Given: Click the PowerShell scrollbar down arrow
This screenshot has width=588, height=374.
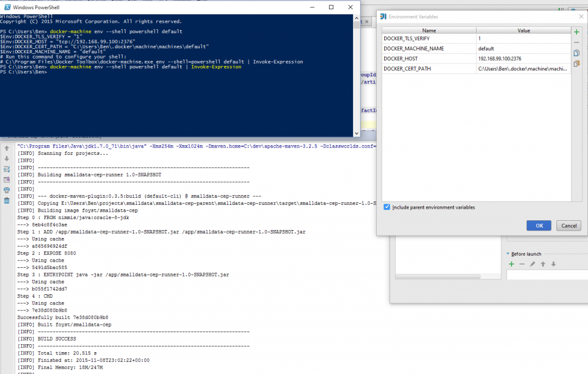Looking at the screenshot, I should [357, 133].
